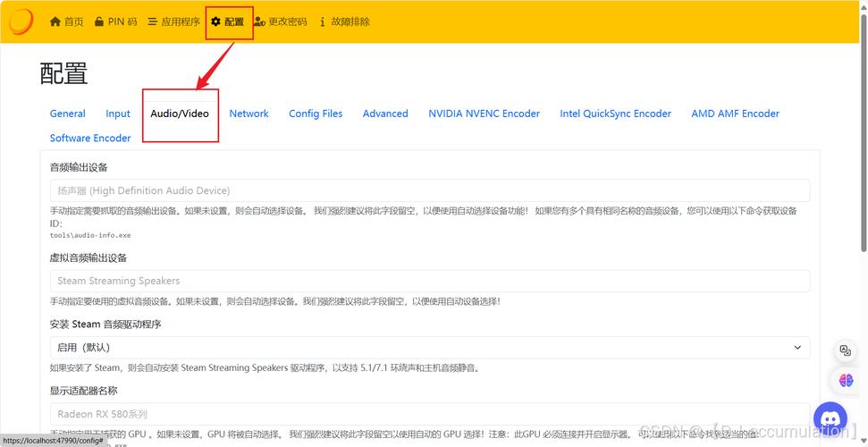Open the 更改密码 page

click(280, 22)
